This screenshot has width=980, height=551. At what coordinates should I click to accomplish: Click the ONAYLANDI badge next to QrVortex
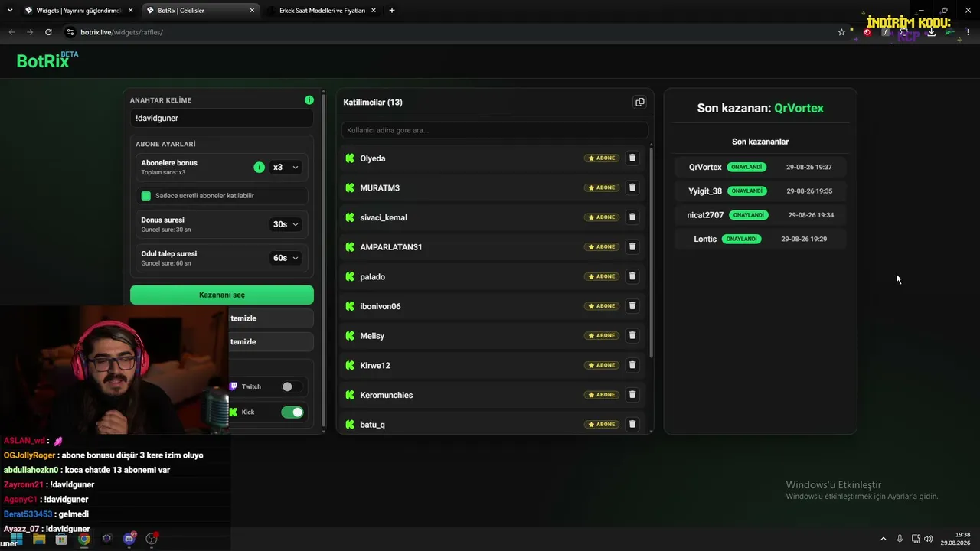coord(746,167)
